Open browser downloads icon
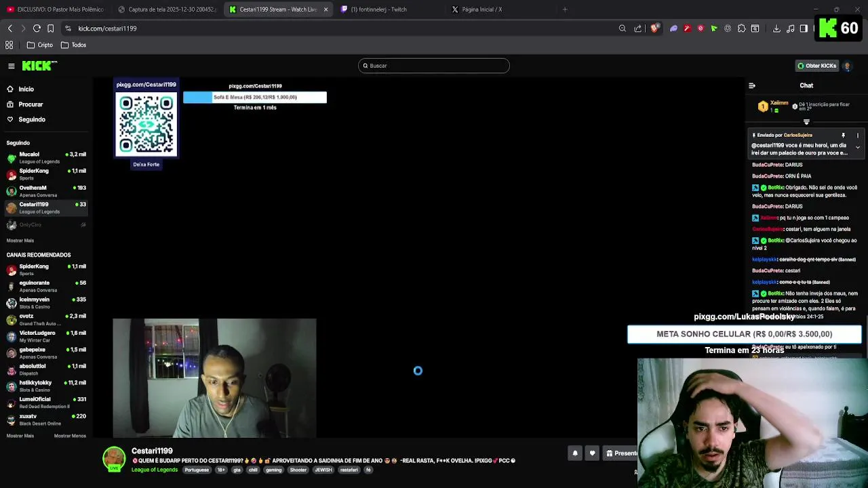The image size is (868, 488). pos(776,28)
